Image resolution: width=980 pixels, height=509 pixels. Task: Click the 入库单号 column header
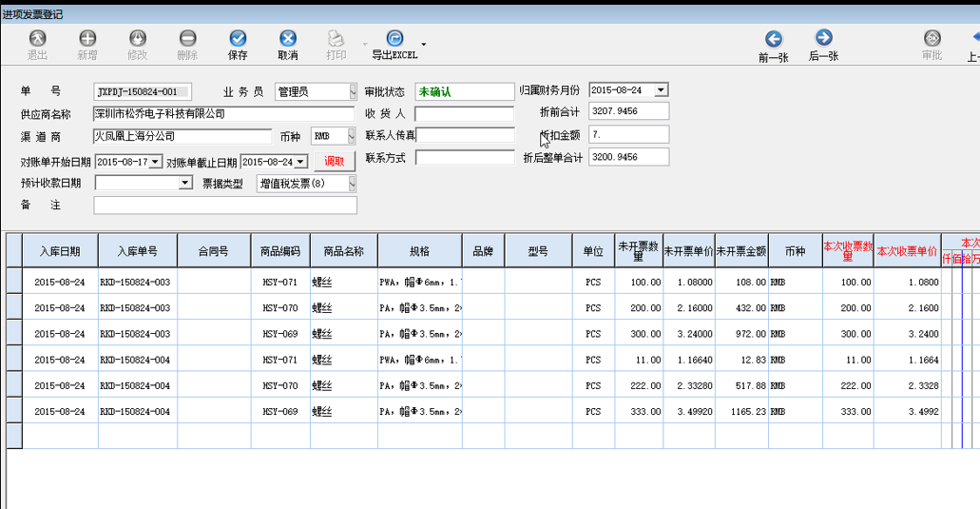click(138, 251)
